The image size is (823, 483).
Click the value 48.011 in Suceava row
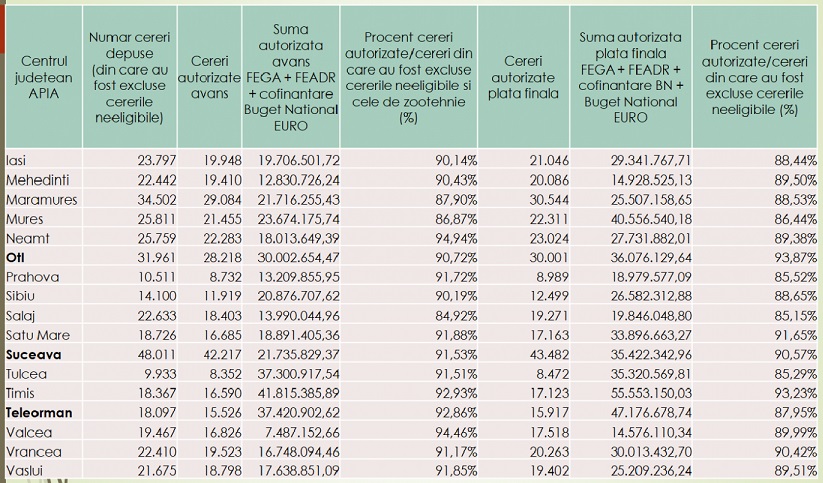click(x=156, y=355)
